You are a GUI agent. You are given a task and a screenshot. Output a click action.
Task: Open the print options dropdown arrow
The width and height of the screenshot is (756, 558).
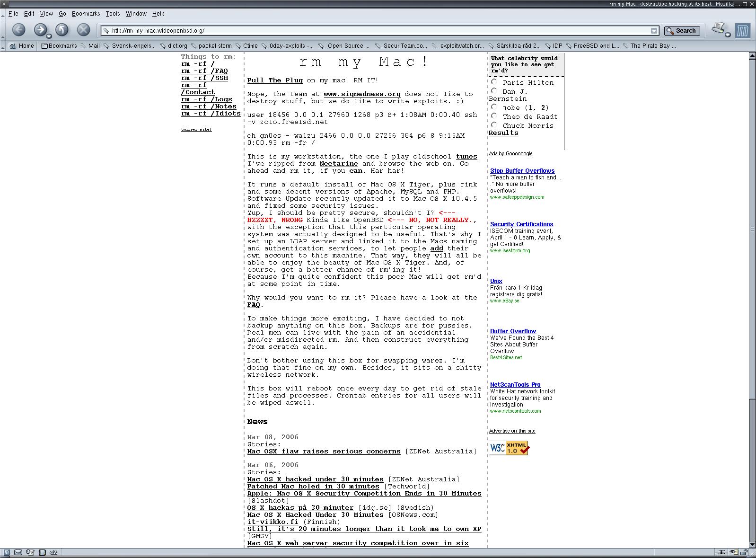(x=728, y=35)
